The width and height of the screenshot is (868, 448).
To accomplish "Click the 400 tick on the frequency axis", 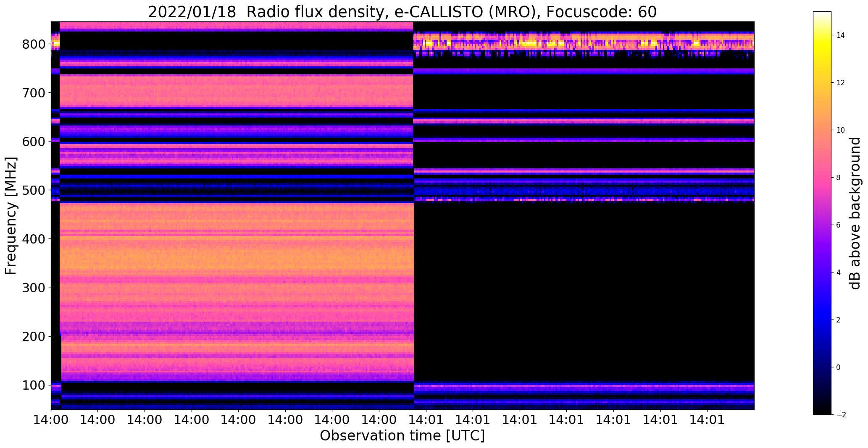I will coord(34,239).
